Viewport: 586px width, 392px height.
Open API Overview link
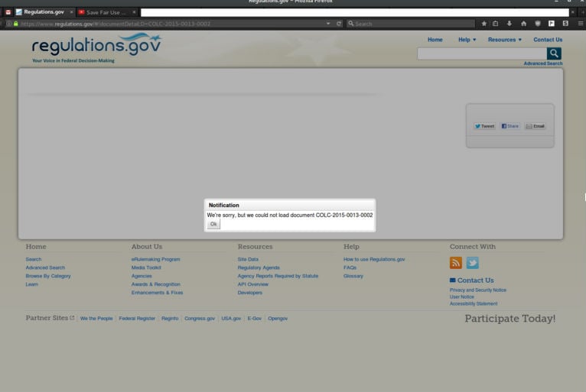253,284
